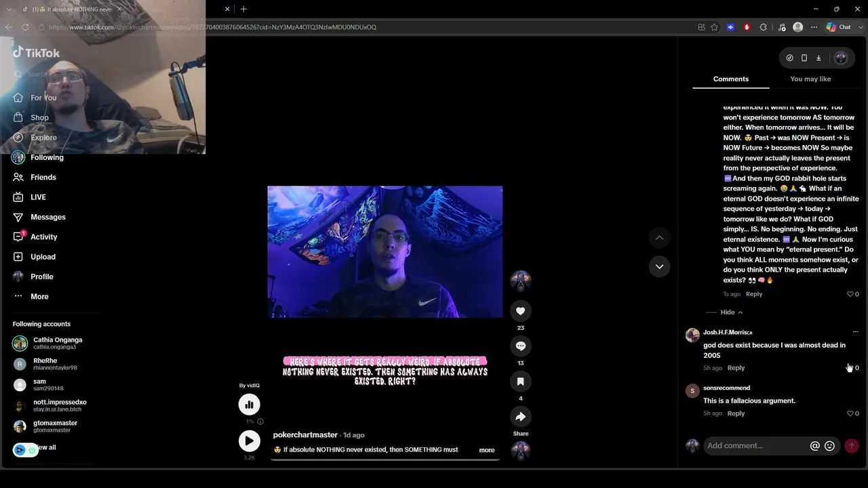Expand the video description with more
The image size is (868, 488).
click(487, 450)
